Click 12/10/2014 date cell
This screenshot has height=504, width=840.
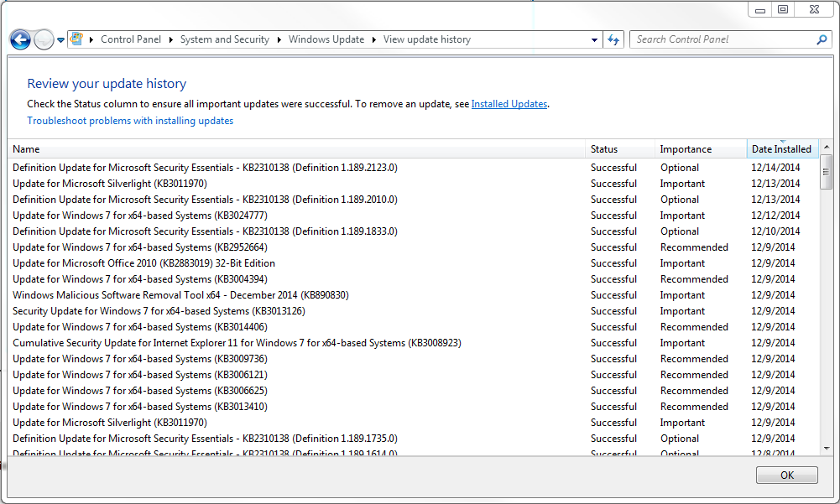(x=775, y=231)
